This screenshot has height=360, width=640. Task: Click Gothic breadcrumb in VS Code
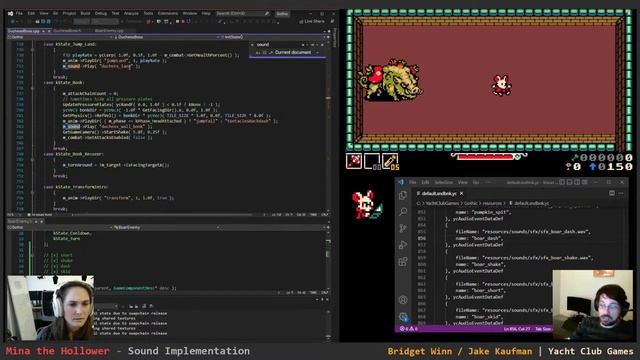(x=471, y=203)
